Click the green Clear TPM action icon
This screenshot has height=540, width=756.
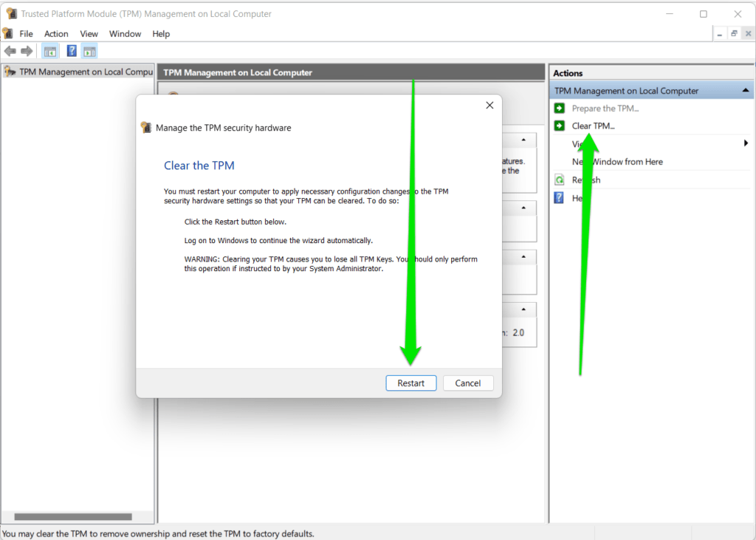tap(559, 126)
